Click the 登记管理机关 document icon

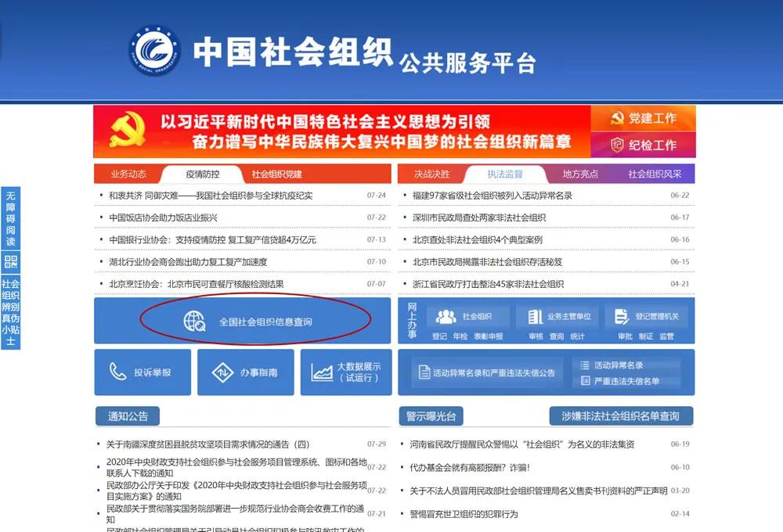622,316
